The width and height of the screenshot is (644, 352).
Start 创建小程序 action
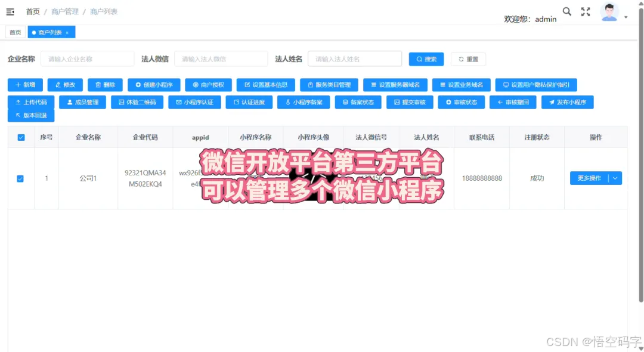pyautogui.click(x=154, y=85)
